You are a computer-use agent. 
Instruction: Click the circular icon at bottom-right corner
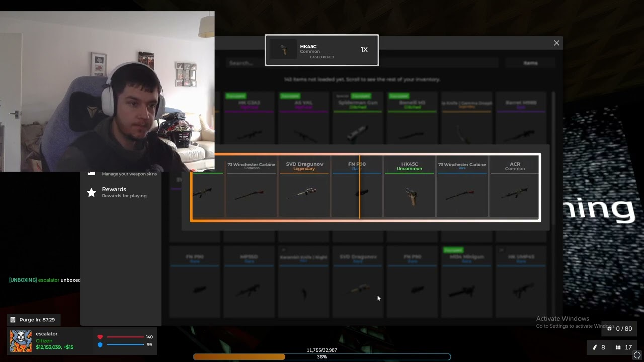[x=637, y=355]
